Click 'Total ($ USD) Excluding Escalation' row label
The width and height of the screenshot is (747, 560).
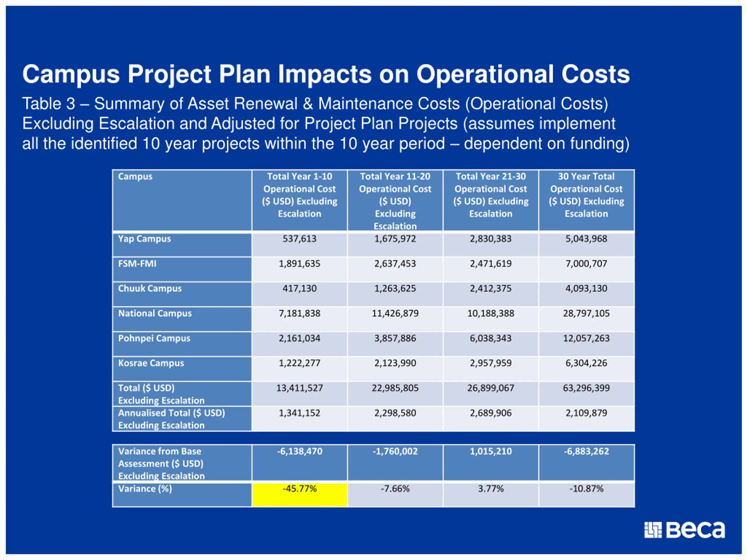click(x=161, y=394)
